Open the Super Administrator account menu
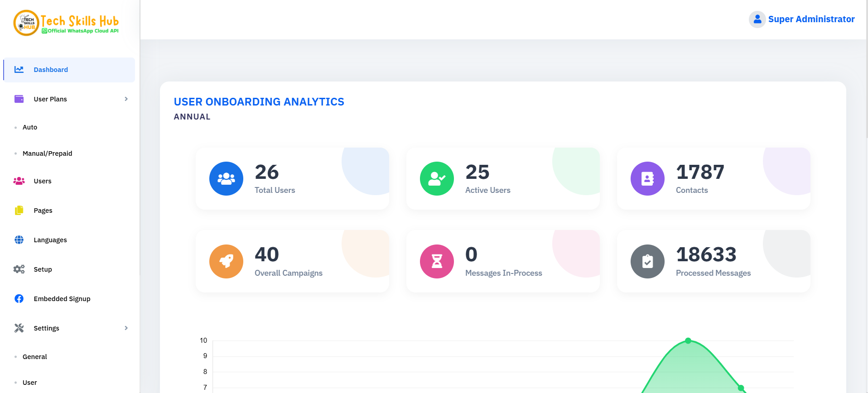The width and height of the screenshot is (868, 393). pos(811,19)
